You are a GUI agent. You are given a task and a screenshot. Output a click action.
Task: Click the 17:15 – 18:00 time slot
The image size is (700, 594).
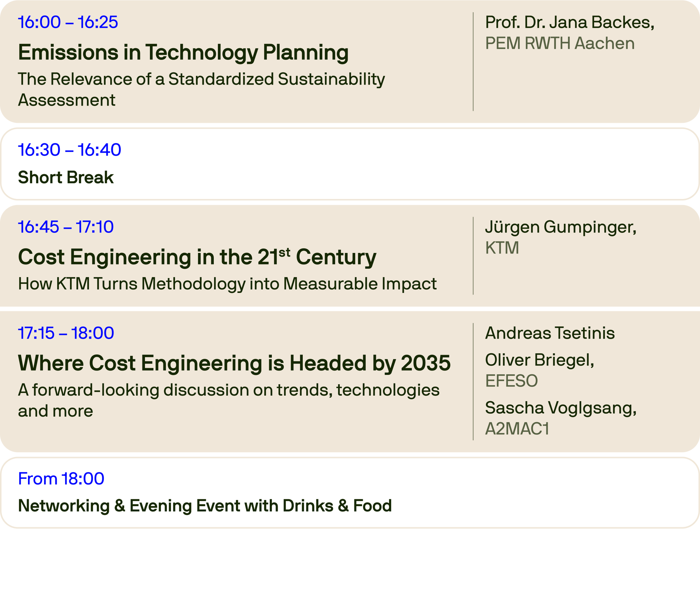66,333
